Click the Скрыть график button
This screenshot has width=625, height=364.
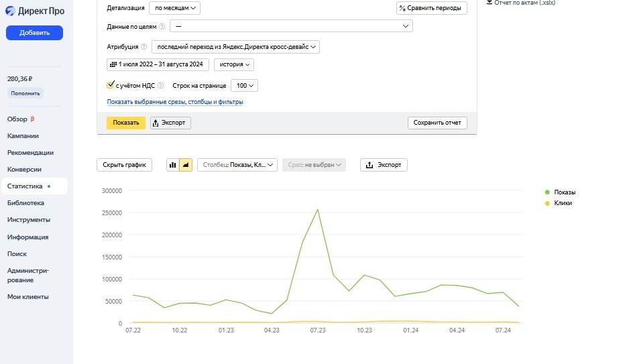124,165
